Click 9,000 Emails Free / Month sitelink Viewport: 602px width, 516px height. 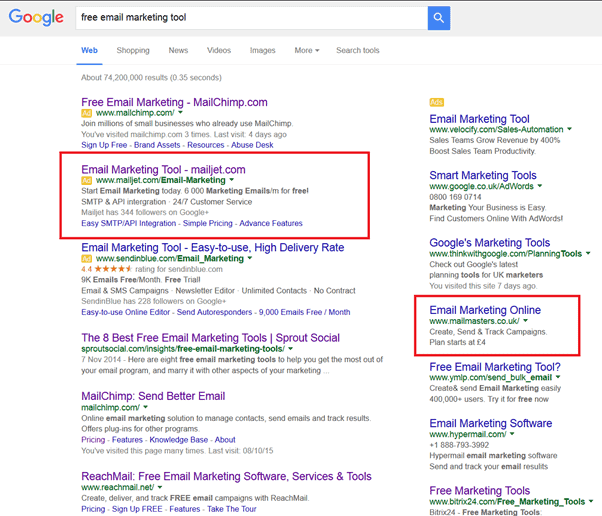click(x=304, y=312)
